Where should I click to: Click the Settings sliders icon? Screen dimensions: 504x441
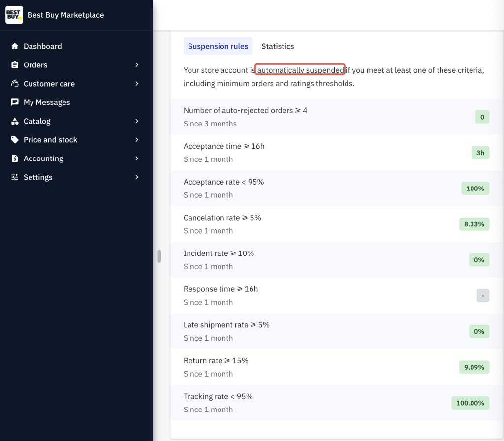pyautogui.click(x=15, y=177)
